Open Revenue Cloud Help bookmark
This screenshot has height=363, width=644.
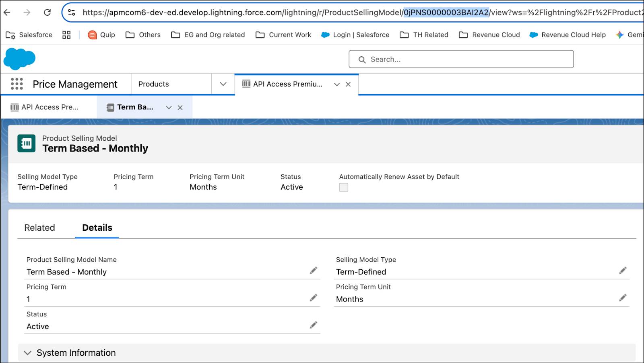tap(568, 35)
